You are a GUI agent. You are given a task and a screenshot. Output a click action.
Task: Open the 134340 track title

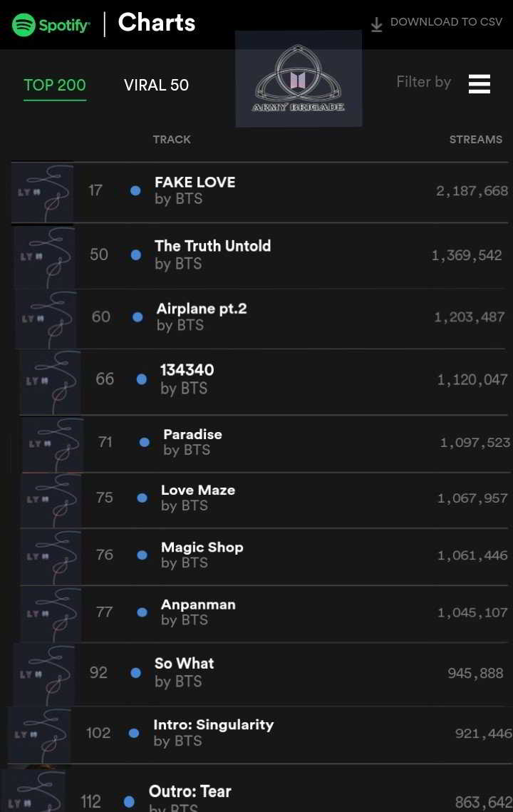point(187,370)
